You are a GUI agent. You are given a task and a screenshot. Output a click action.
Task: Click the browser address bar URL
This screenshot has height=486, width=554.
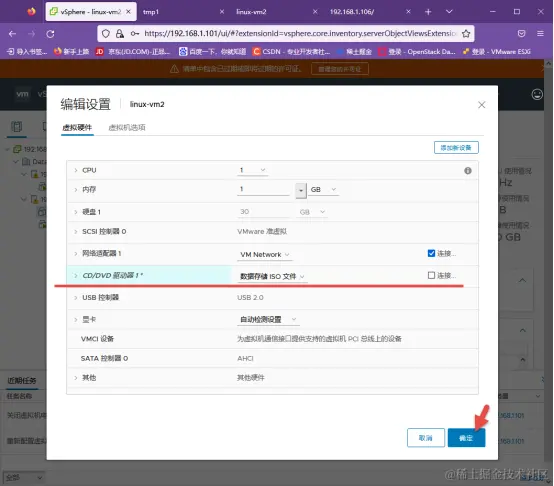coord(300,34)
